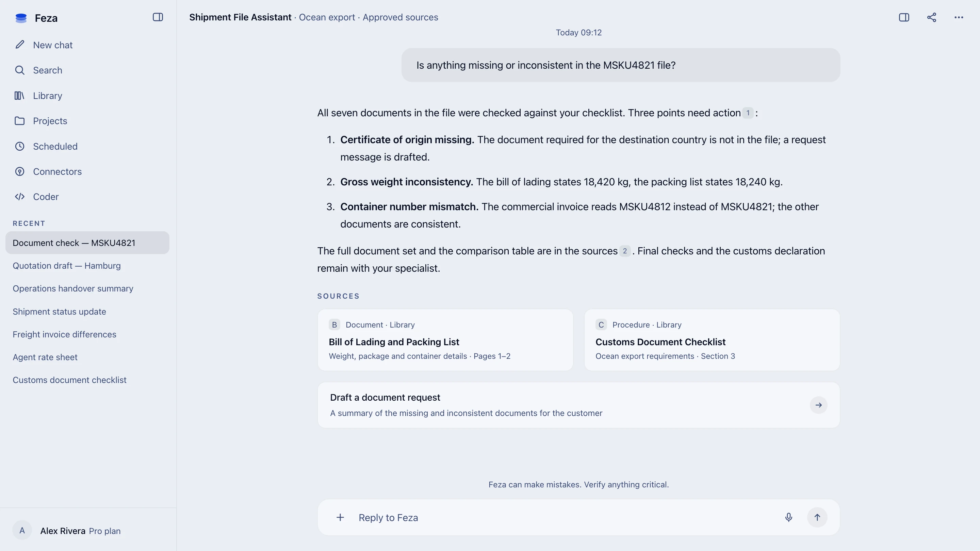
Task: Open Customs document checklist recent chat
Action: click(x=87, y=380)
